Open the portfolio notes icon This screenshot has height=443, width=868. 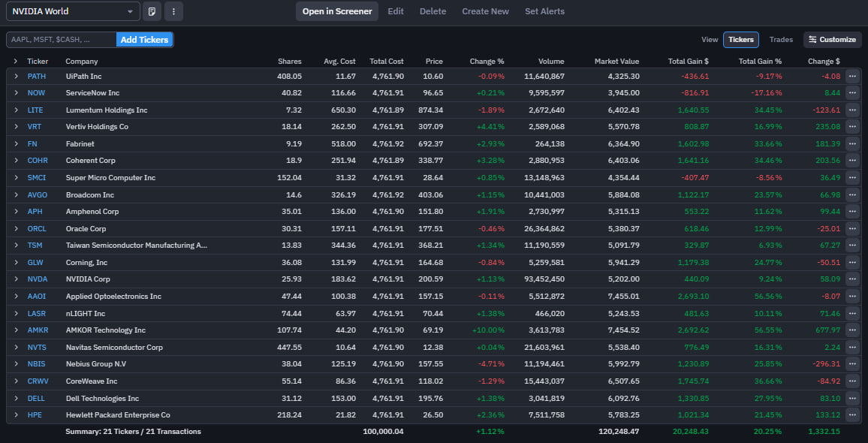tap(152, 11)
